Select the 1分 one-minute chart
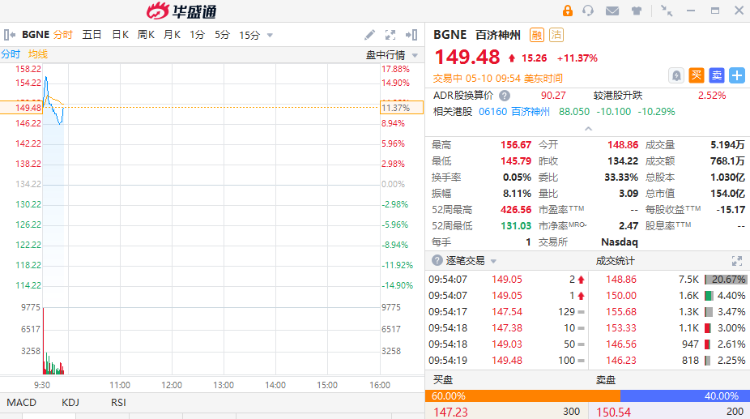 point(197,34)
